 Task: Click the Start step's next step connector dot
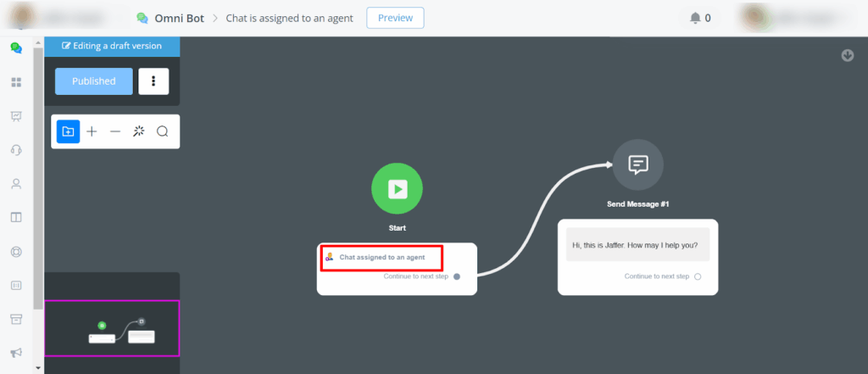[x=457, y=276]
